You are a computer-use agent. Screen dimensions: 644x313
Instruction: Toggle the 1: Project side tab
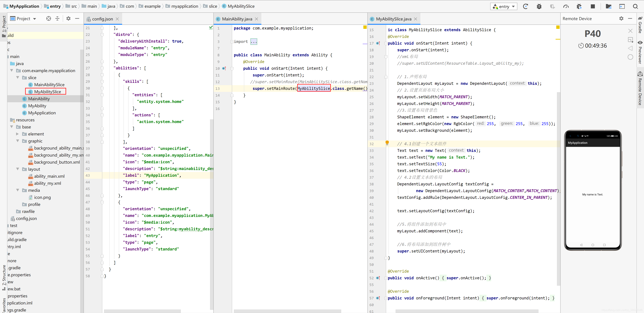pos(4,26)
